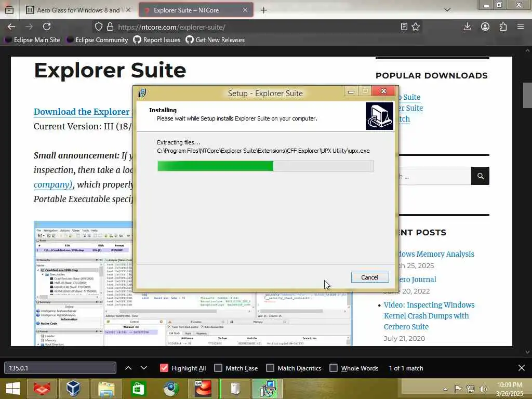
Task: Click the address bar URL
Action: click(171, 27)
